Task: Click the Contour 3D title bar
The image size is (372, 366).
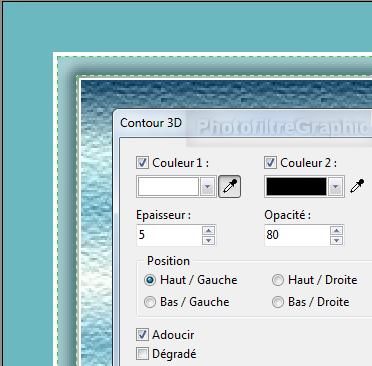Action: [242, 123]
